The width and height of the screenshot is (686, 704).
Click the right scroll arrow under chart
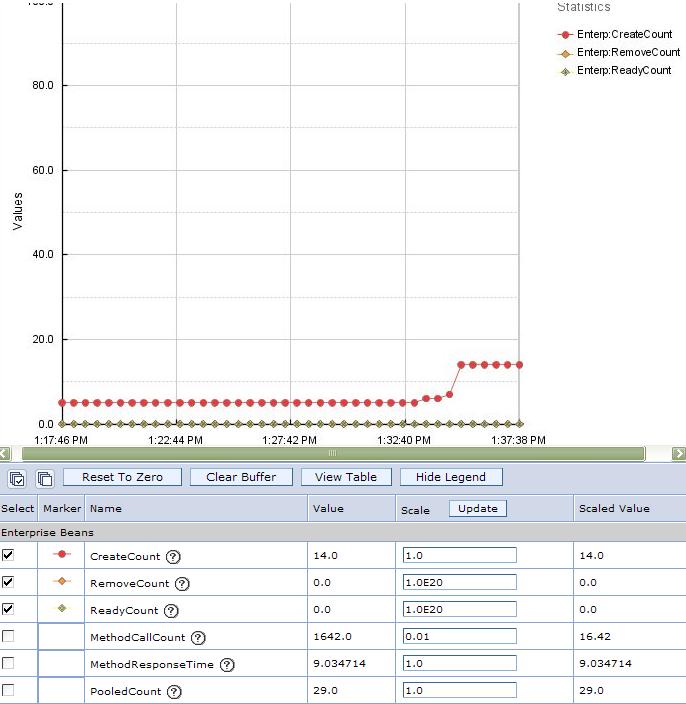(679, 453)
